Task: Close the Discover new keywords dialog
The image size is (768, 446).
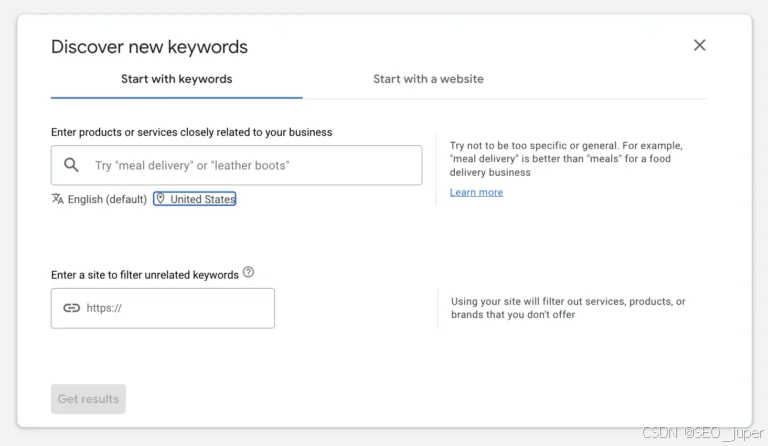Action: click(699, 45)
